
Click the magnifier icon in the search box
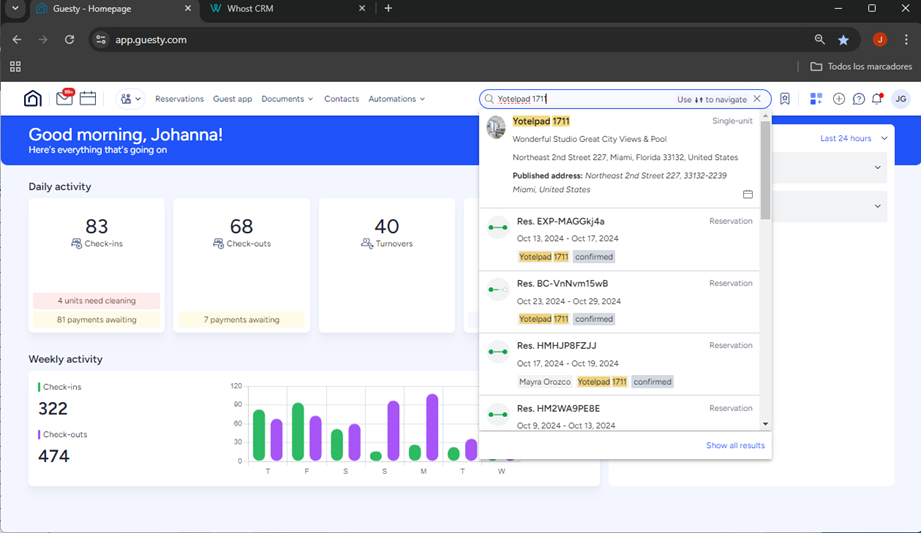click(489, 99)
